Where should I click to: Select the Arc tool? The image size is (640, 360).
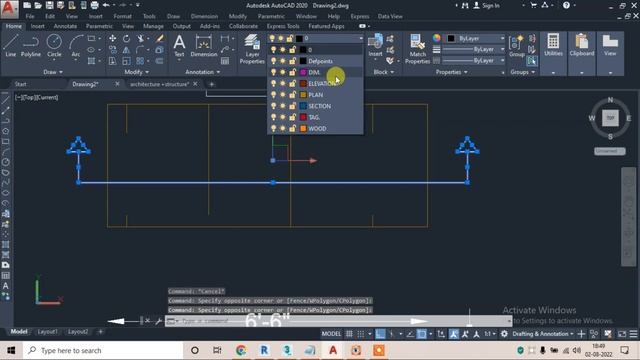pos(76,45)
